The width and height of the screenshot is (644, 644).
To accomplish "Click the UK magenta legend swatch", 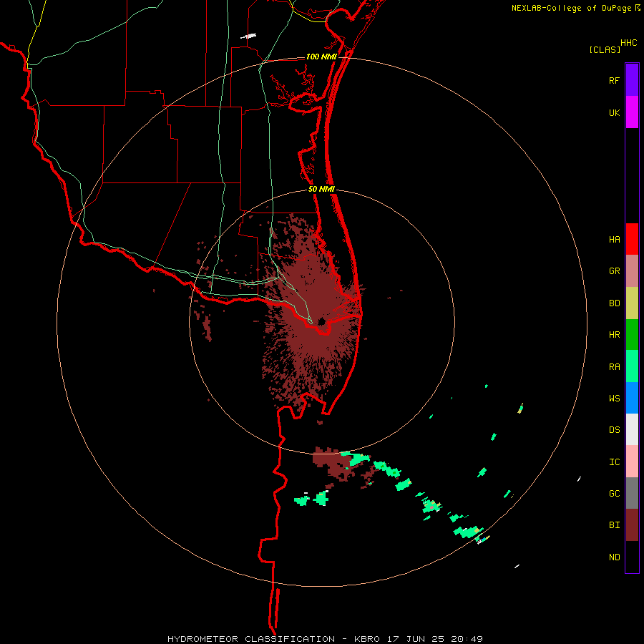I will [632, 112].
